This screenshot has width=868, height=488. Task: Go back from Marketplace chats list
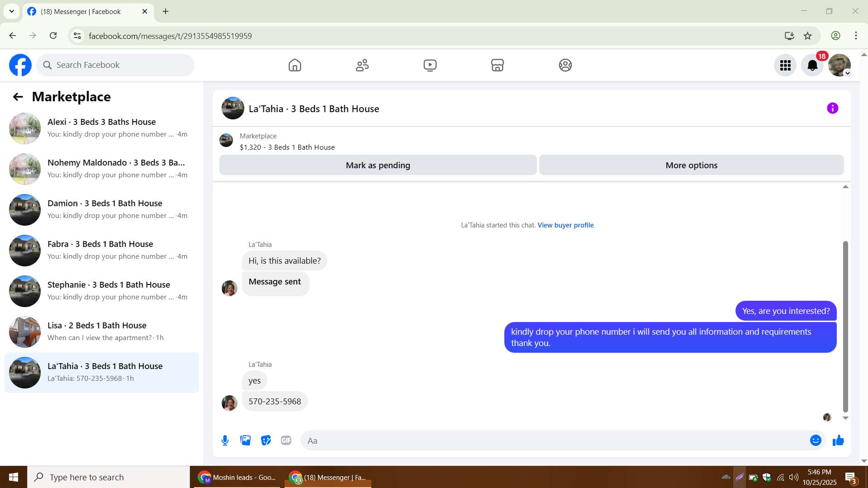pyautogui.click(x=18, y=97)
